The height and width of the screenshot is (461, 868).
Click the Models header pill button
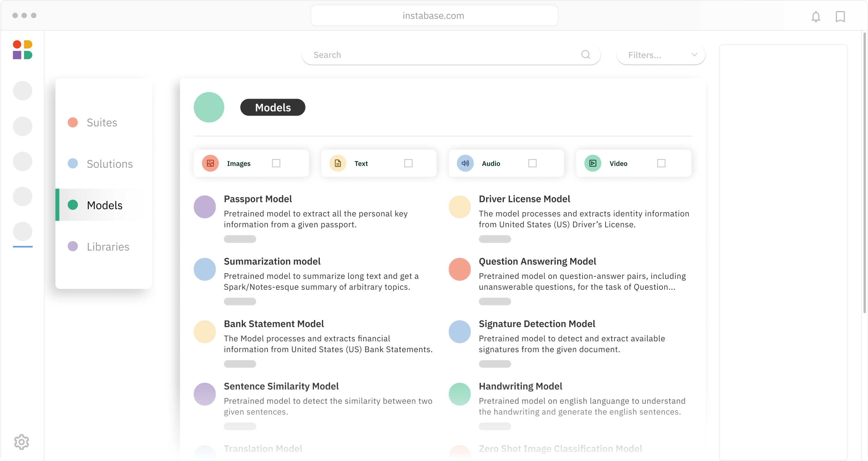click(273, 107)
